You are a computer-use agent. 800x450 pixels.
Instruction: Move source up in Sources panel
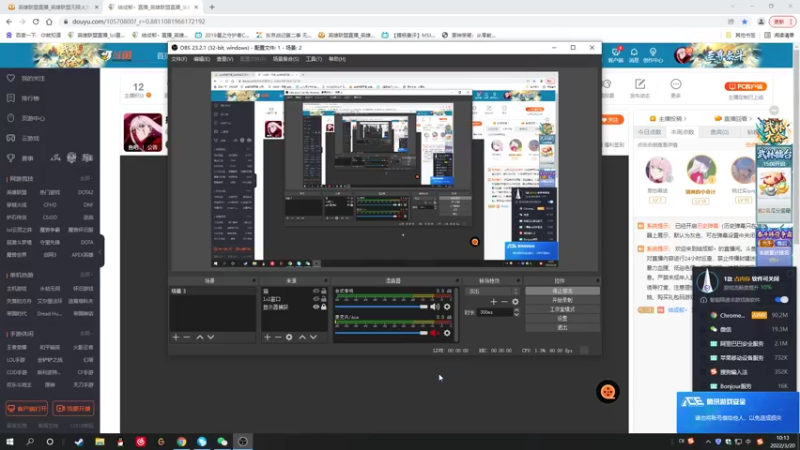coord(303,337)
